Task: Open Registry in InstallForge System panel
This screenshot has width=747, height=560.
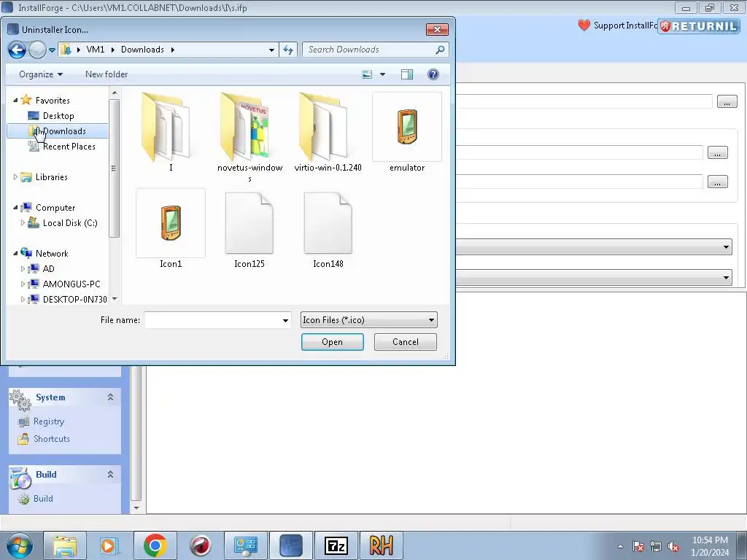Action: tap(49, 421)
